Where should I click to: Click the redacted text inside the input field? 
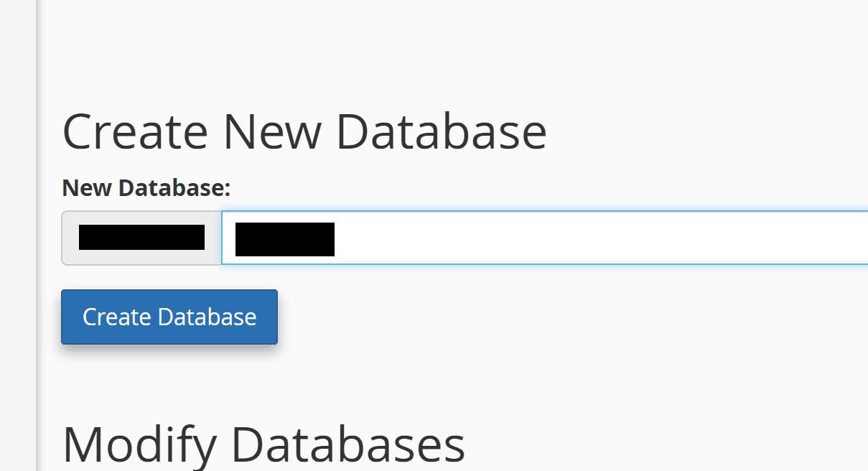[x=285, y=239]
